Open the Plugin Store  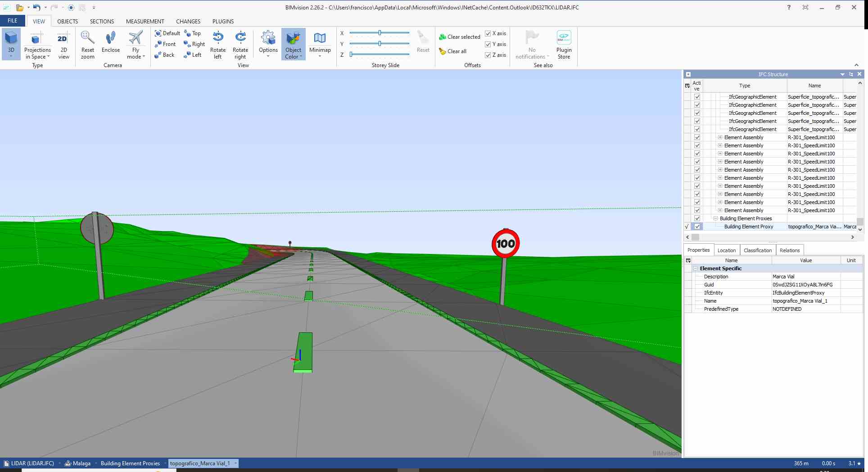pyautogui.click(x=564, y=45)
